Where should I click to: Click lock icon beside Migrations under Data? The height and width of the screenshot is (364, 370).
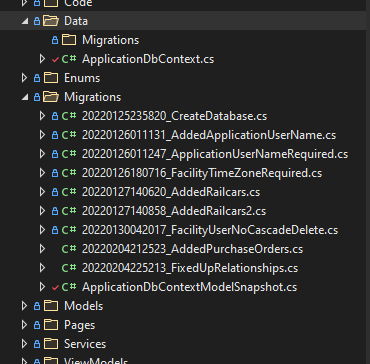click(x=55, y=40)
